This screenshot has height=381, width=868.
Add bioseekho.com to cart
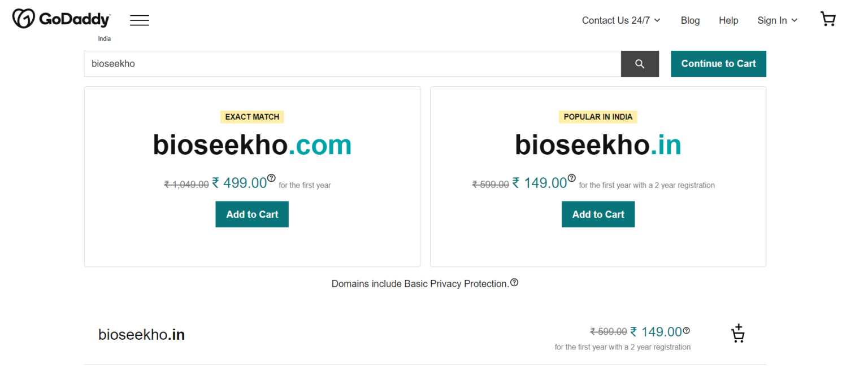click(252, 214)
